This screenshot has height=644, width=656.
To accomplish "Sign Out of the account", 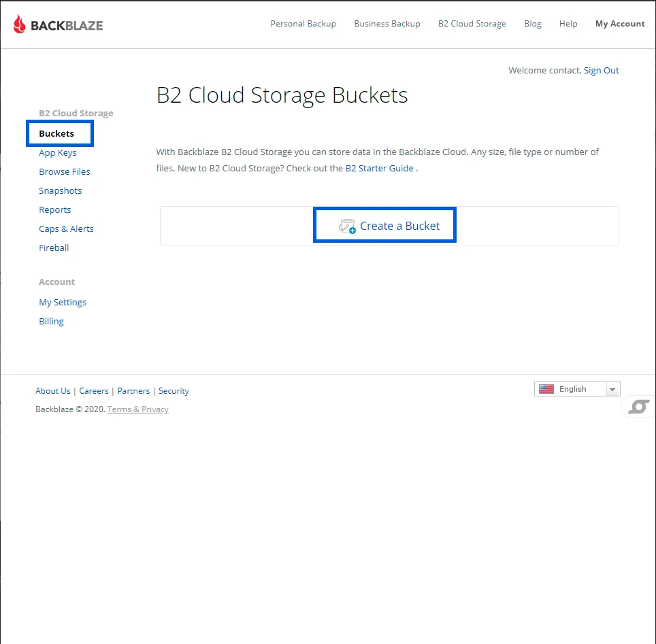I will 601,71.
